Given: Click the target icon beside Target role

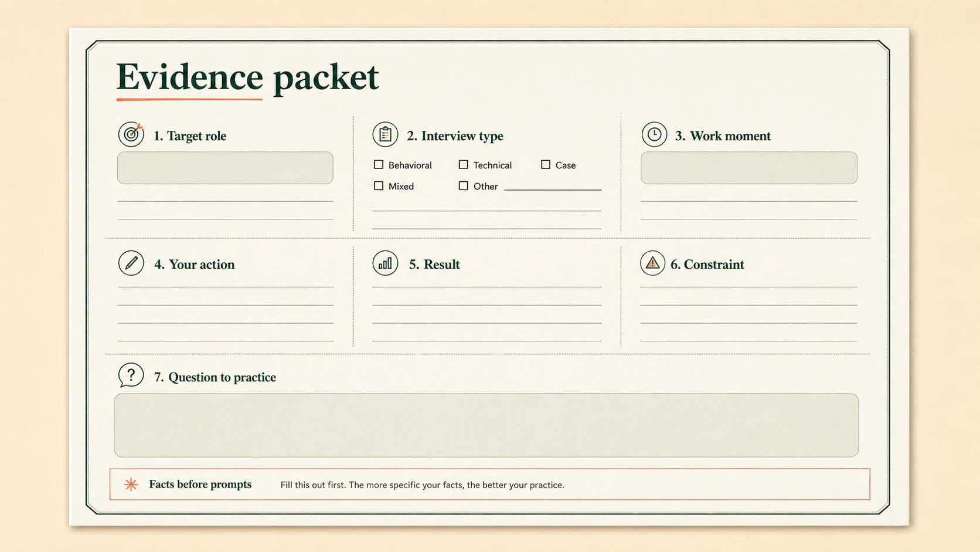Looking at the screenshot, I should [131, 134].
